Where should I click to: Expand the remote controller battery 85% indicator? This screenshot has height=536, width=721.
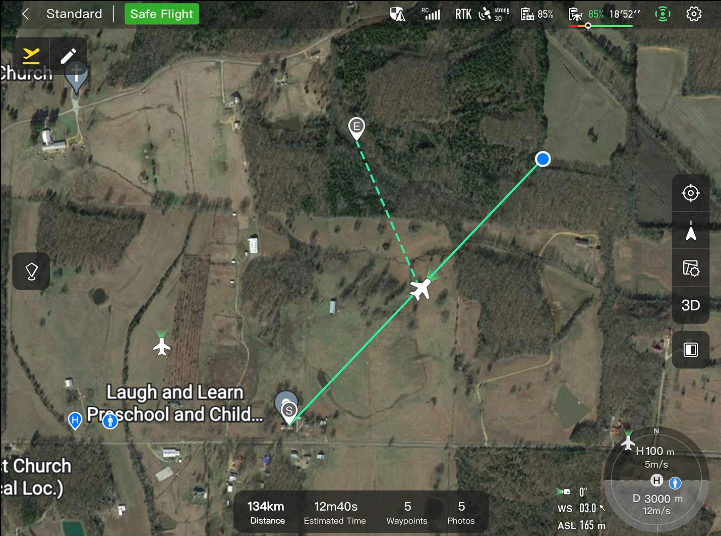click(537, 14)
